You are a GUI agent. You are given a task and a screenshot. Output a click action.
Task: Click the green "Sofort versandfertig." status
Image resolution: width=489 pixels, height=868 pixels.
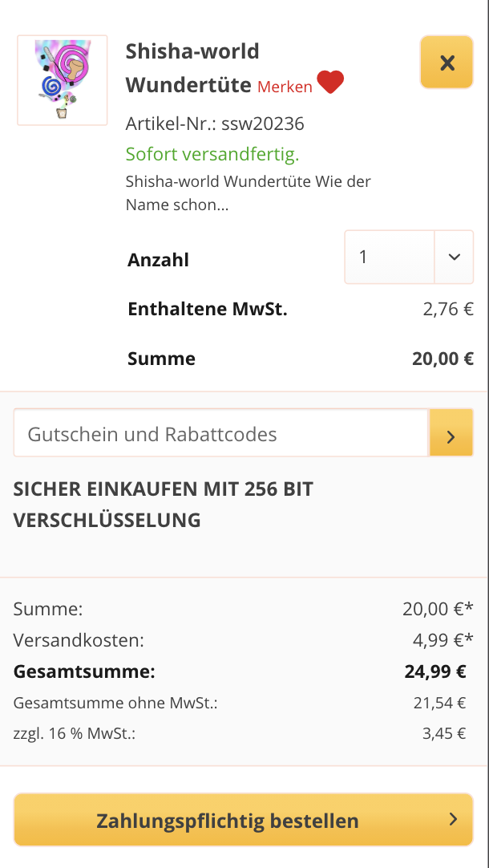point(212,153)
